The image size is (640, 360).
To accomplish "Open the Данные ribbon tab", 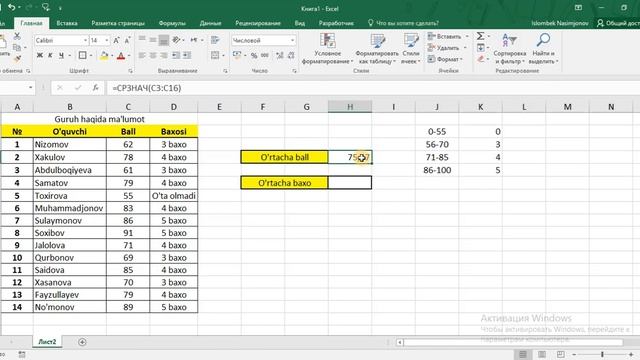I will [210, 23].
